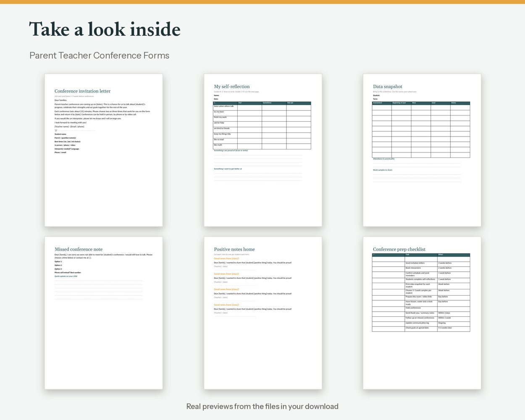Click the 'Sometimes' column header in self-reflection
Screen dimensions: 525x420
coord(274,103)
